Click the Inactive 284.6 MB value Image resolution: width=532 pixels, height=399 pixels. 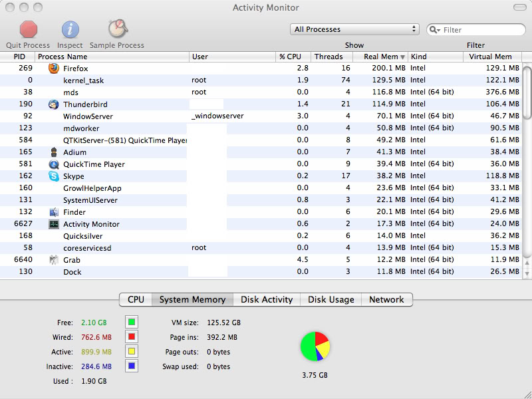click(96, 366)
